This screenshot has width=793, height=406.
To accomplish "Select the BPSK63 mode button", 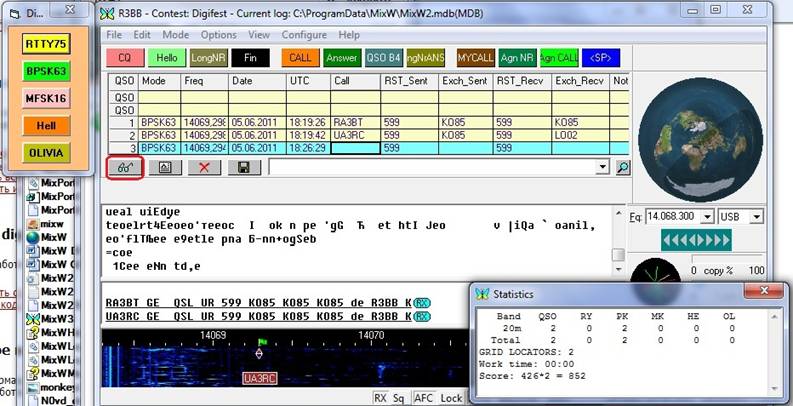I will pyautogui.click(x=46, y=71).
